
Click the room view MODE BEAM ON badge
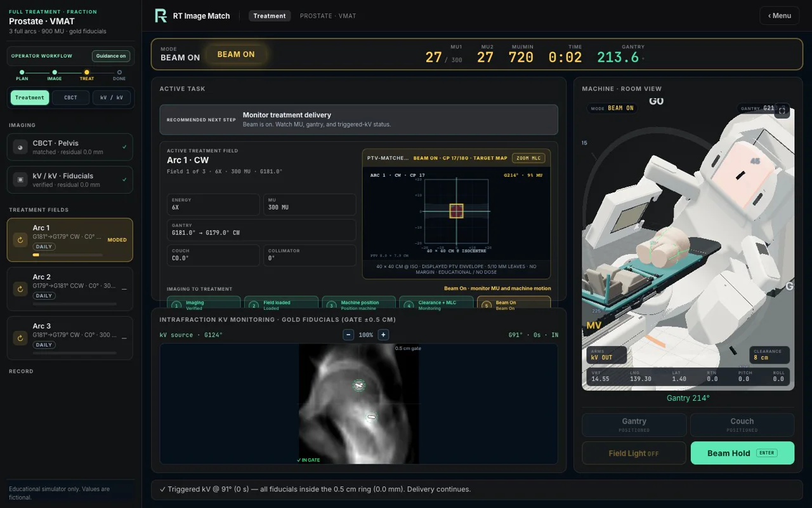pyautogui.click(x=612, y=108)
